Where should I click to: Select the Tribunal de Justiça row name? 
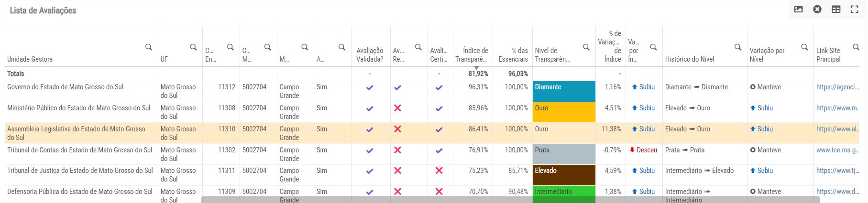(80, 171)
